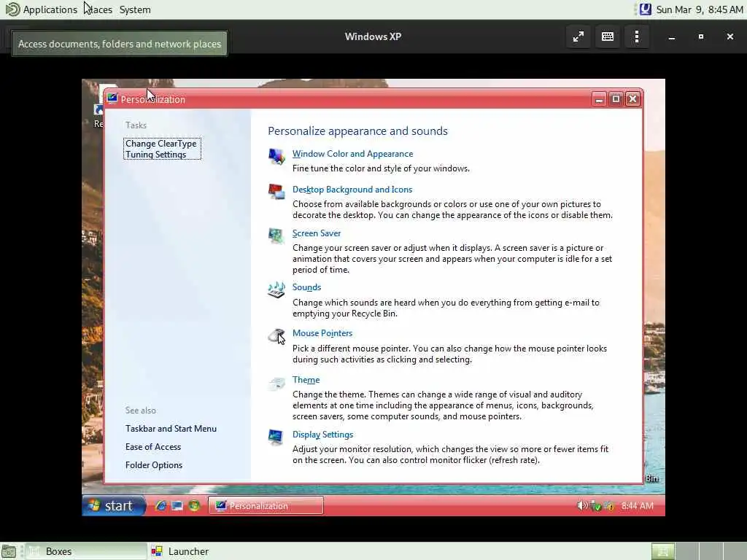
Task: Open the Sounds link
Action: coord(306,287)
